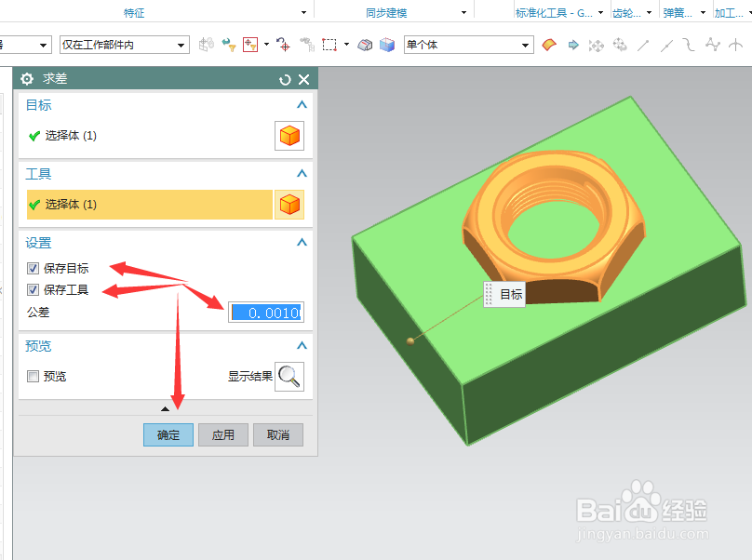Open the leftmost partially visible toolbar dropdown
Screen dimensions: 752x560
[x=43, y=46]
